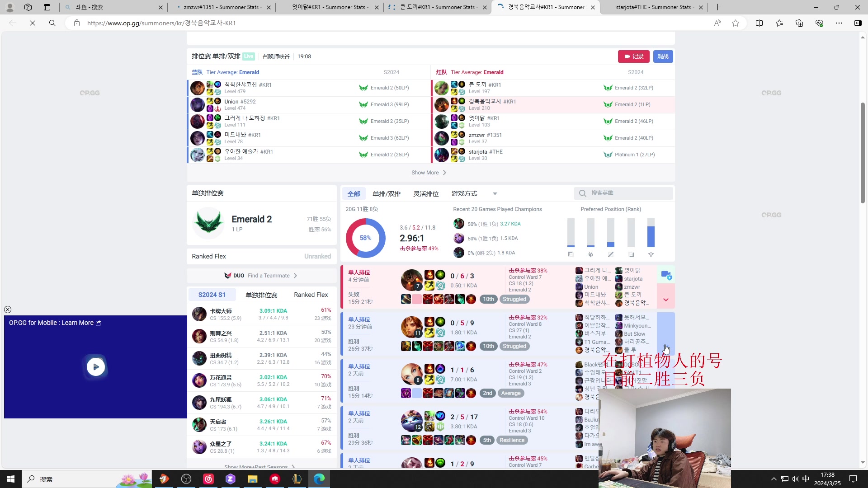Expand the Show More players list
Screen dimensions: 868x488
tap(429, 173)
